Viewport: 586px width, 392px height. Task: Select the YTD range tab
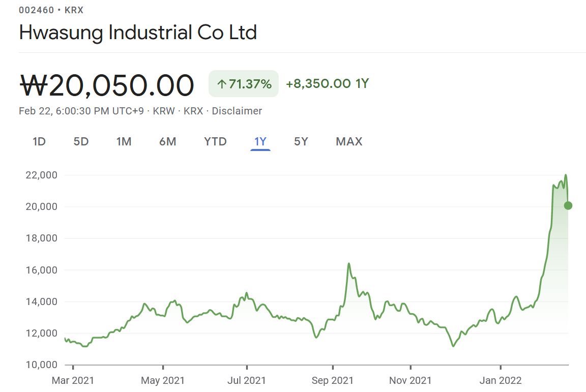pos(215,141)
